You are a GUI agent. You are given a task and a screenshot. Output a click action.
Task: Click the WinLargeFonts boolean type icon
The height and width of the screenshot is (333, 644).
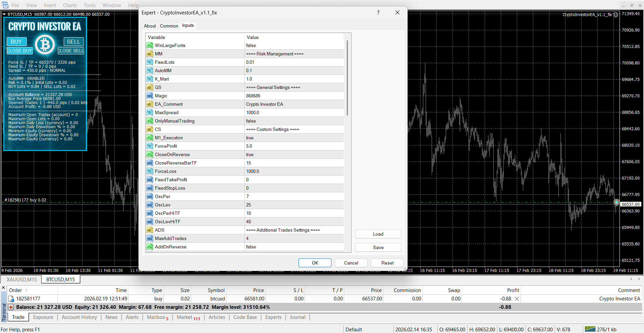click(150, 45)
